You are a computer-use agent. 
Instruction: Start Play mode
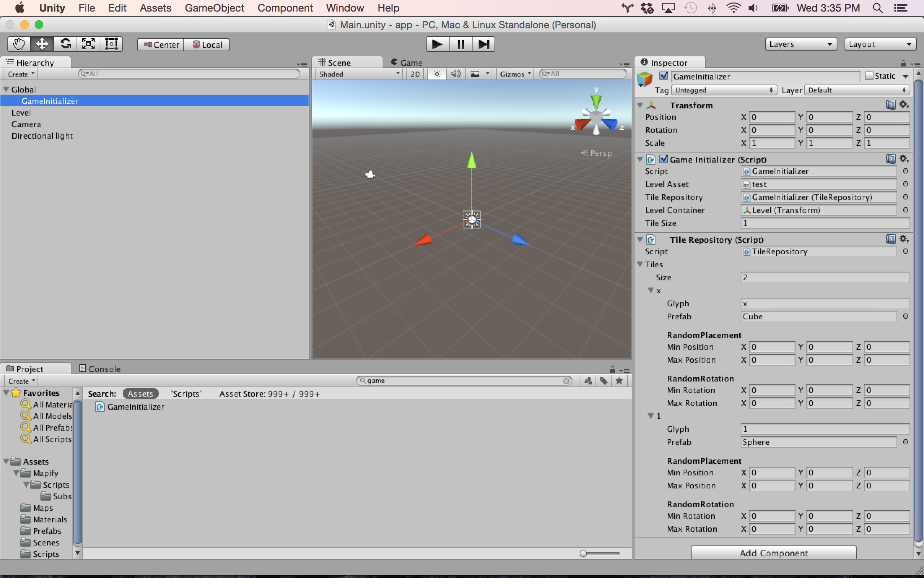pos(437,44)
